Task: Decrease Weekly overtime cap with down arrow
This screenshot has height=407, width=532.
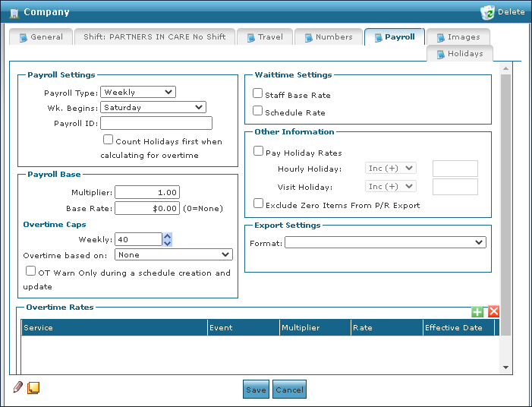Action: pyautogui.click(x=167, y=243)
